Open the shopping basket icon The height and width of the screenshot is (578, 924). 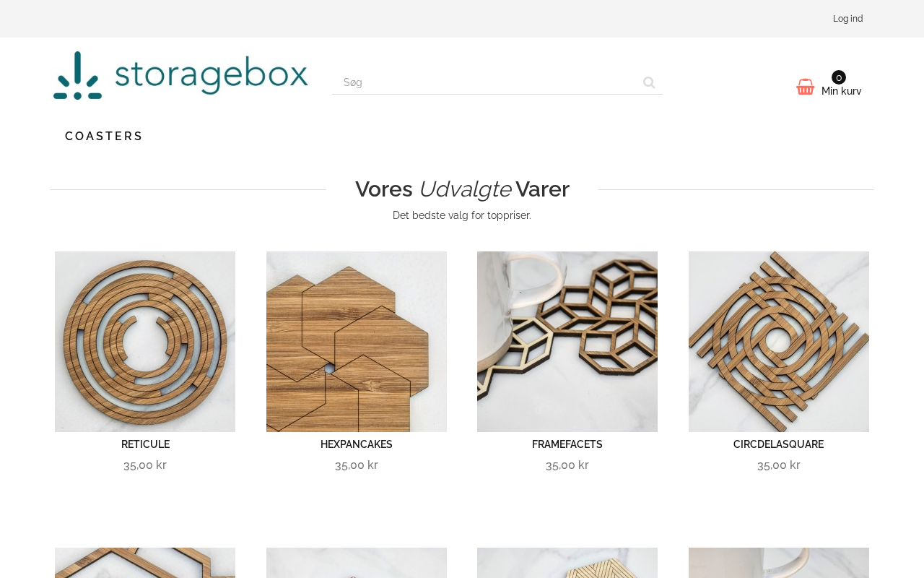click(806, 87)
